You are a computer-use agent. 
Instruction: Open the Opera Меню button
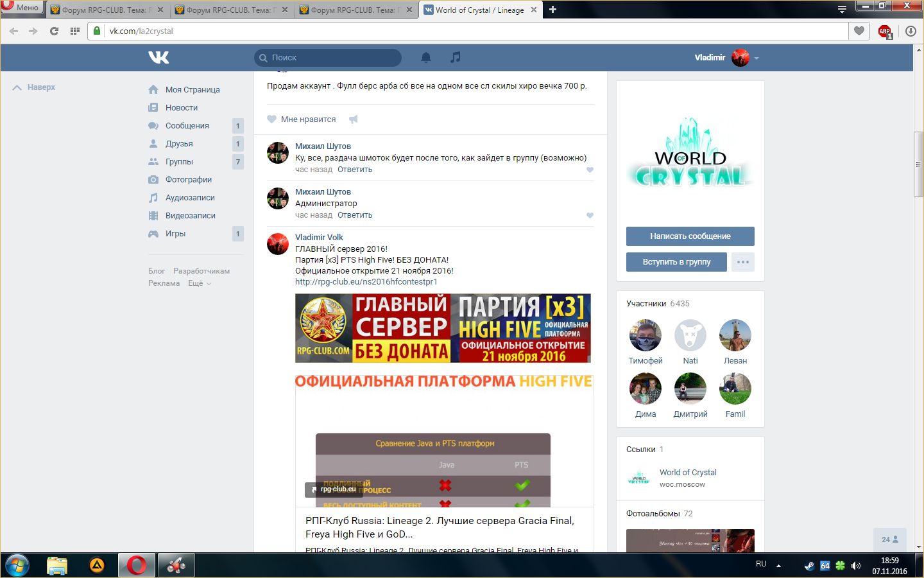(22, 8)
